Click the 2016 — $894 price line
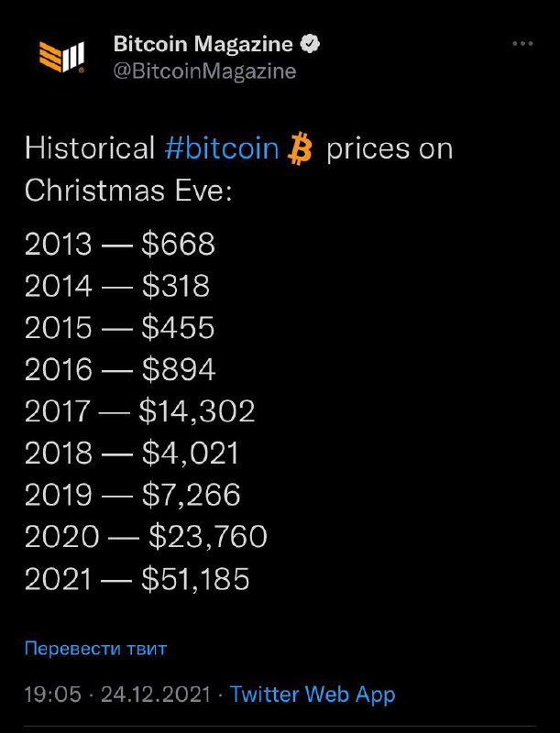Screen dimensions: 560x733 (120, 369)
